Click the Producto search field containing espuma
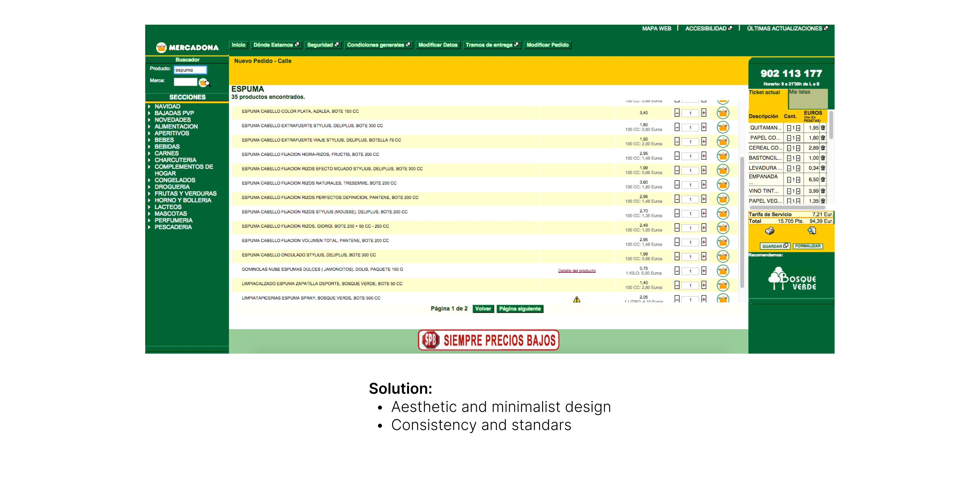 pos(190,70)
